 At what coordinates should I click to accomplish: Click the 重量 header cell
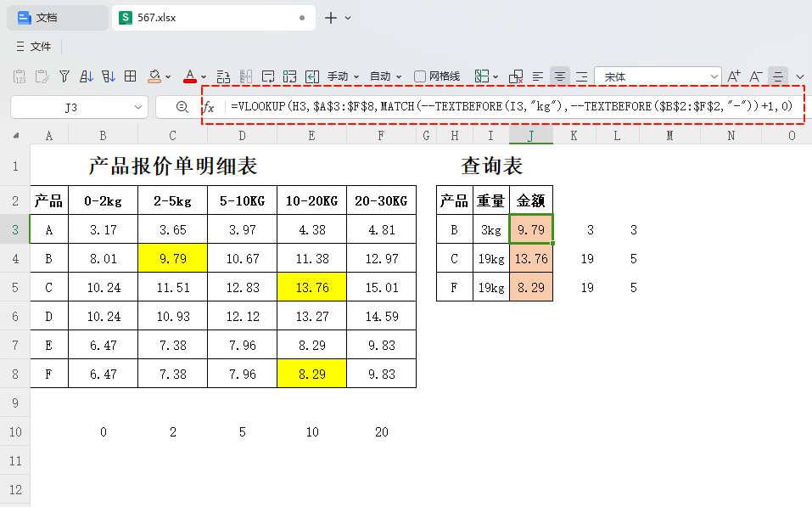pyautogui.click(x=491, y=200)
